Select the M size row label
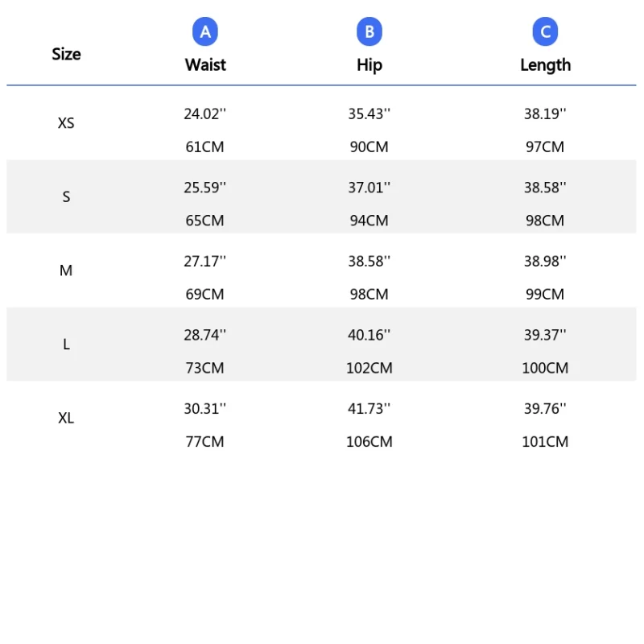 pyautogui.click(x=66, y=271)
